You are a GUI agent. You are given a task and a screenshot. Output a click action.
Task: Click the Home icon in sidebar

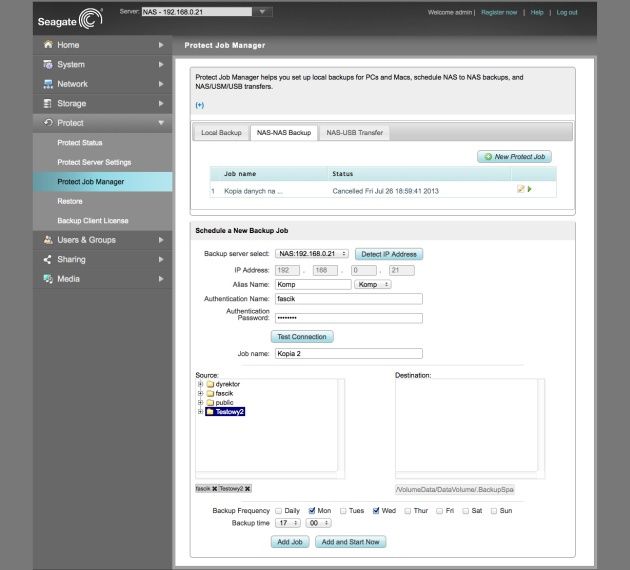coord(48,45)
